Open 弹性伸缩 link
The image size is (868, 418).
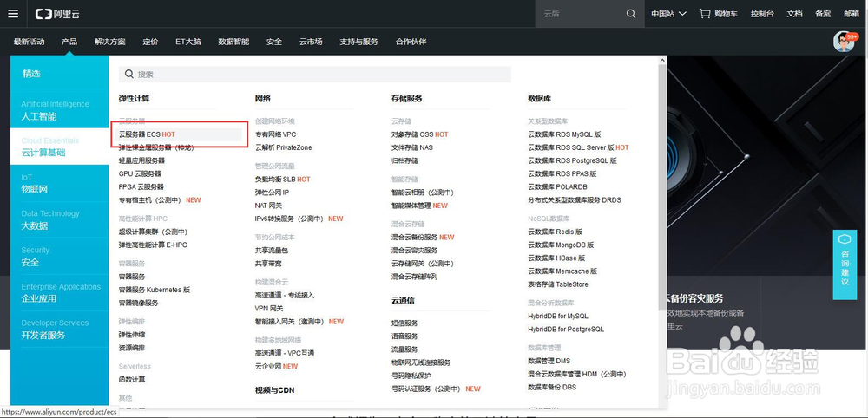pyautogui.click(x=132, y=335)
